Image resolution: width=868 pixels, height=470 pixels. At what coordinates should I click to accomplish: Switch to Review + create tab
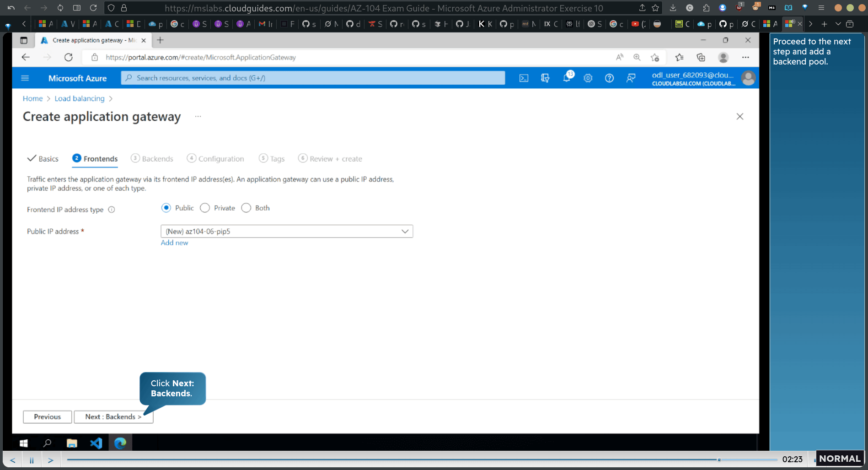coord(330,159)
